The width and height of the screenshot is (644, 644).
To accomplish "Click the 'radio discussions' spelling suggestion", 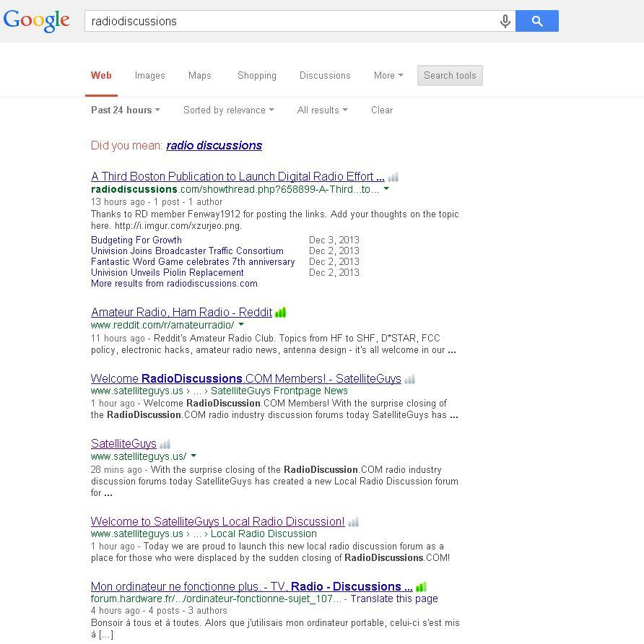I will [214, 145].
